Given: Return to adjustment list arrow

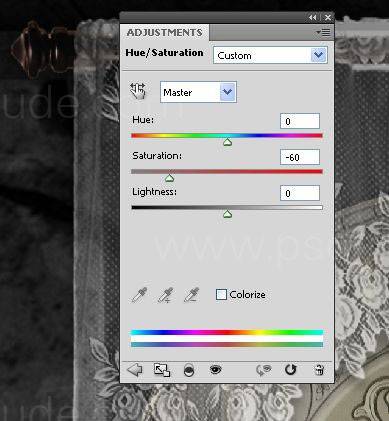Looking at the screenshot, I should click(135, 370).
